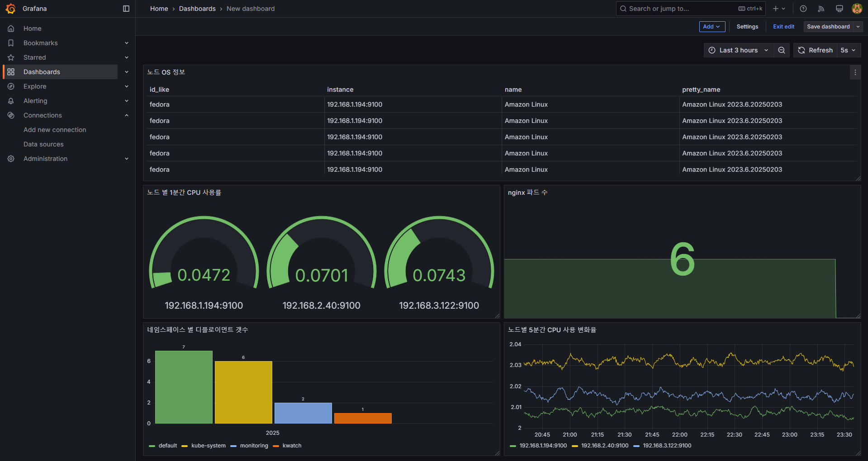Viewport: 868px width, 461px height.
Task: Click the orange kwatch bar showing 1
Action: 363,418
